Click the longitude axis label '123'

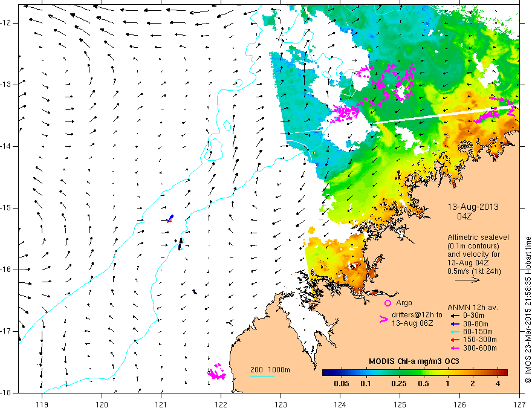(281, 404)
